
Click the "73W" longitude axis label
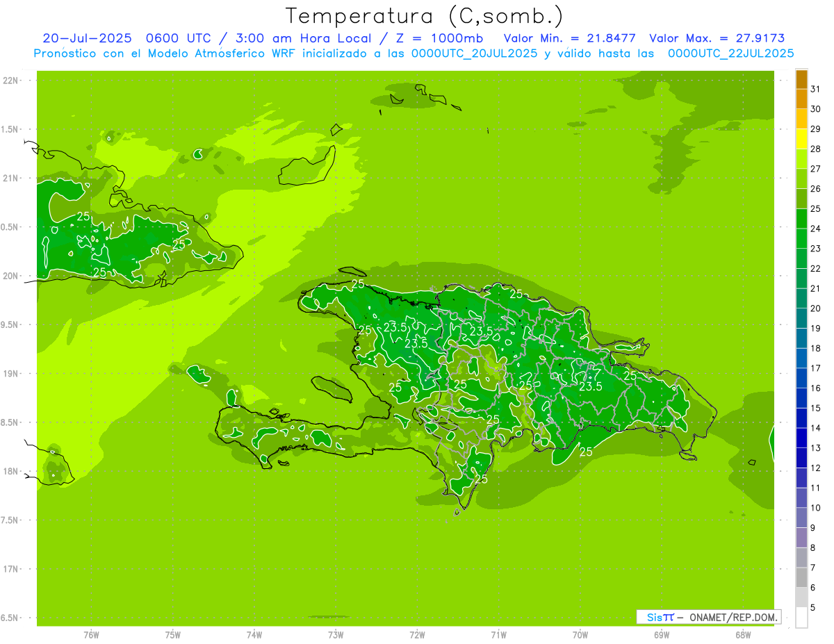(x=336, y=634)
